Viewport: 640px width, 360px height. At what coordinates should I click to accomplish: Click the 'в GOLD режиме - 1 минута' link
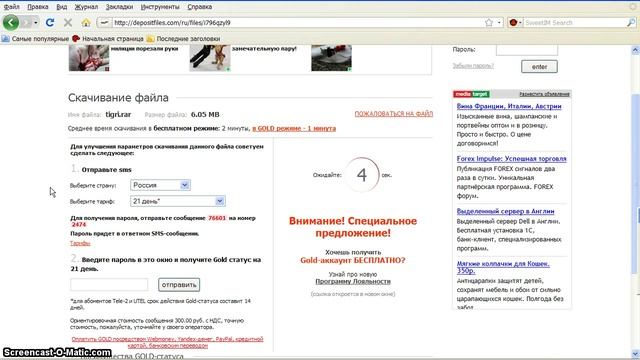pos(294,128)
